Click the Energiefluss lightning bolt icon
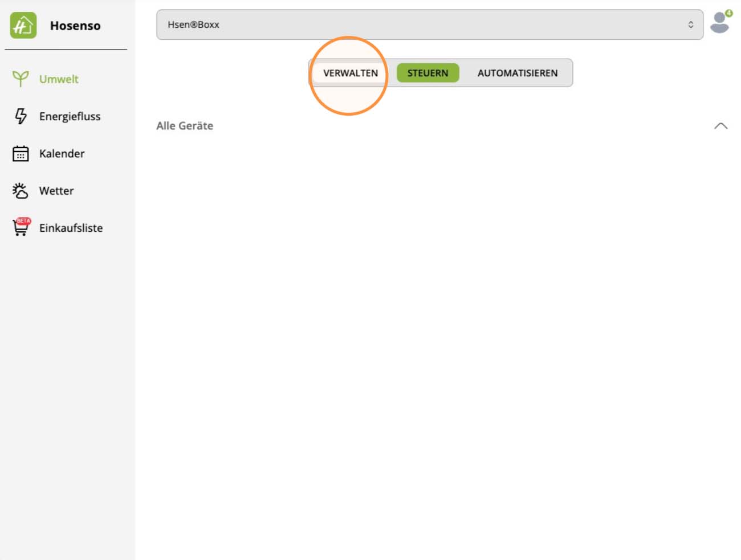This screenshot has height=560, width=741. coord(21,116)
